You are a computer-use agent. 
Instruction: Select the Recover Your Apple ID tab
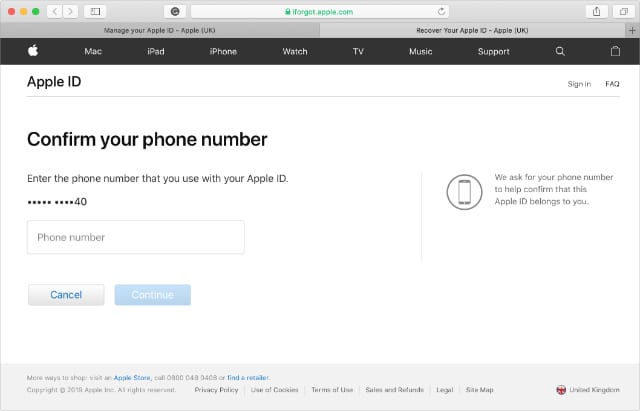(472, 30)
